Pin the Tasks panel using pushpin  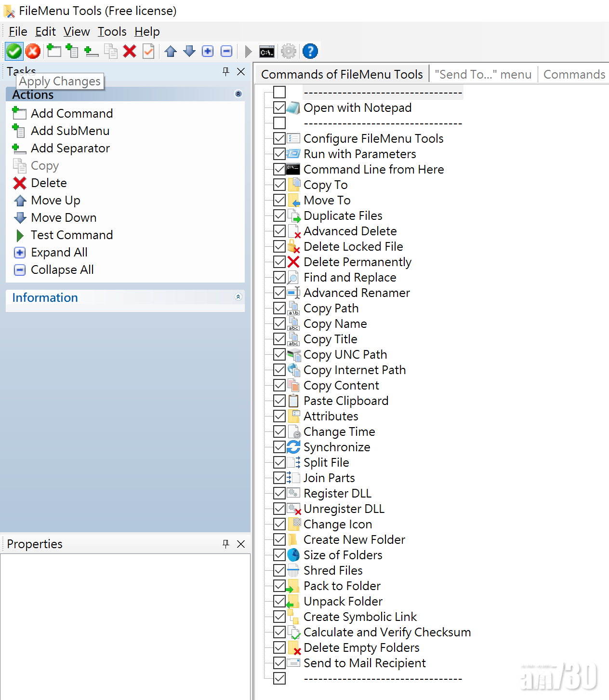tap(225, 72)
